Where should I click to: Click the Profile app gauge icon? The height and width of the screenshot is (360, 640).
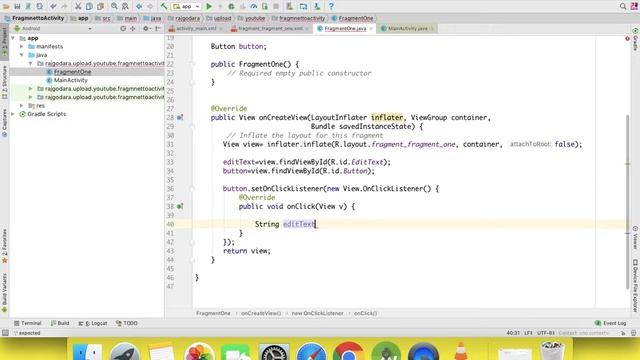click(253, 6)
